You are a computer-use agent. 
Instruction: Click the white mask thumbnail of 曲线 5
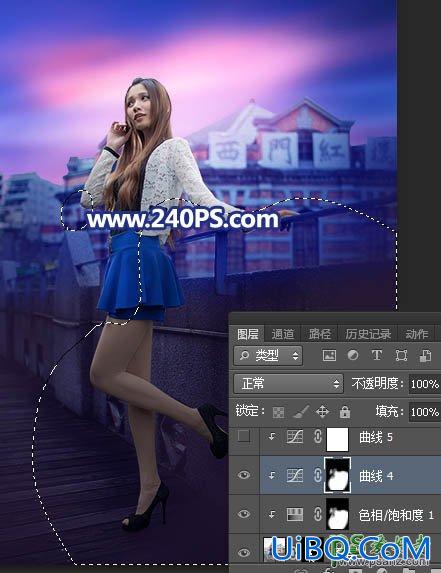point(337,439)
